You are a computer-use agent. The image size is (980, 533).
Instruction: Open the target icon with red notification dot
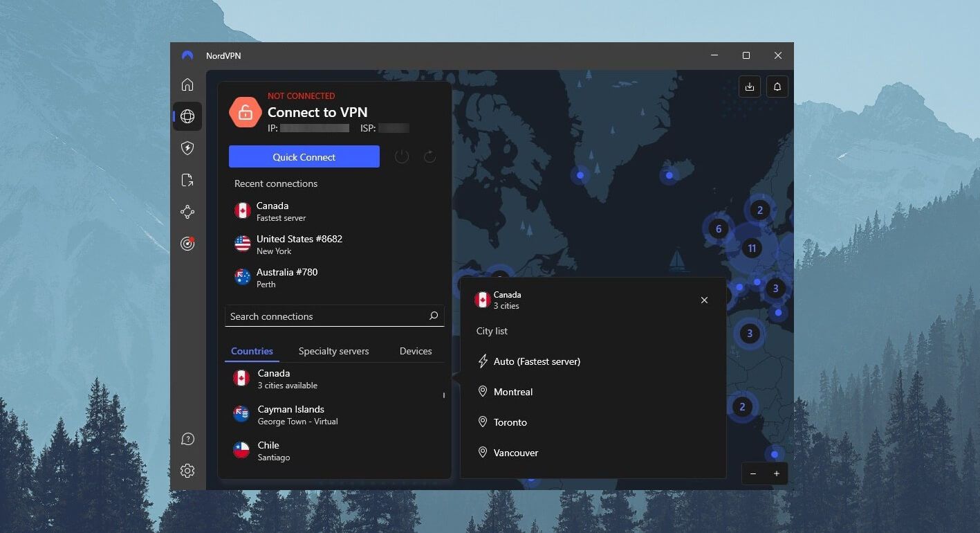point(187,244)
